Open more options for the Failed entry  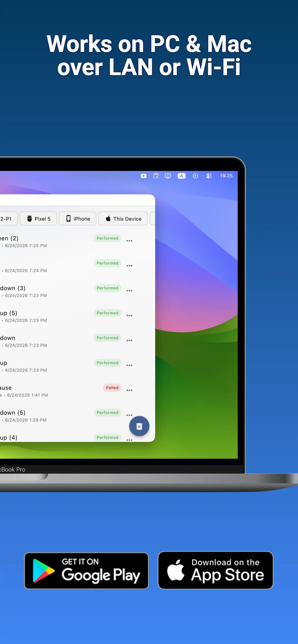pyautogui.click(x=129, y=390)
